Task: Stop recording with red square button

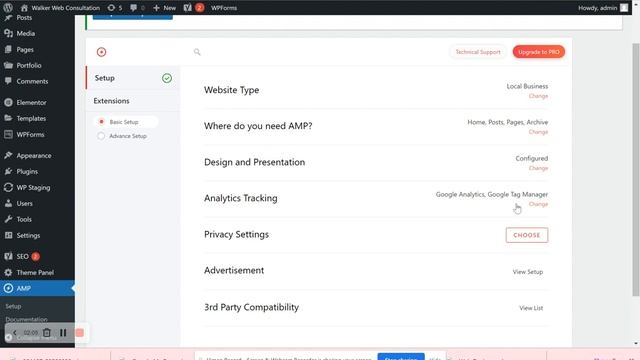Action: click(x=80, y=333)
